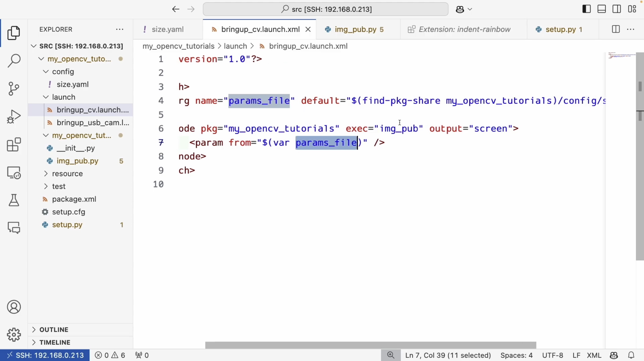Open the Search view in activity bar
Image resolution: width=644 pixels, height=361 pixels.
click(14, 61)
